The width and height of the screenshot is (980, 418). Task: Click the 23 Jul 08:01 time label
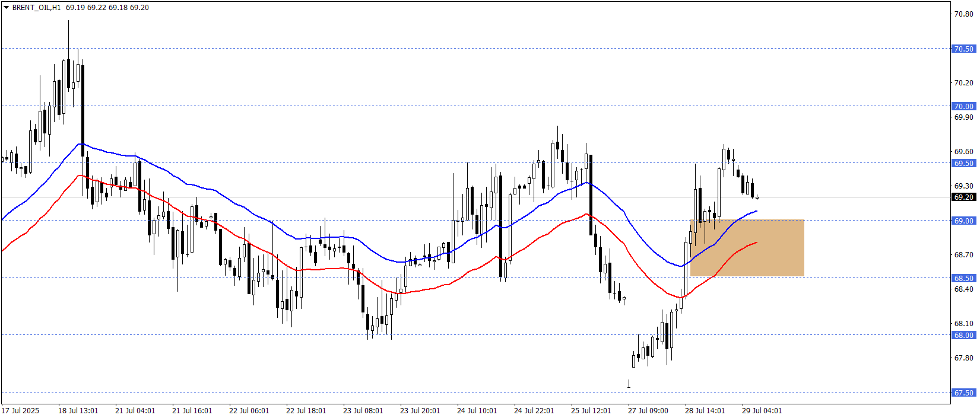tap(363, 410)
